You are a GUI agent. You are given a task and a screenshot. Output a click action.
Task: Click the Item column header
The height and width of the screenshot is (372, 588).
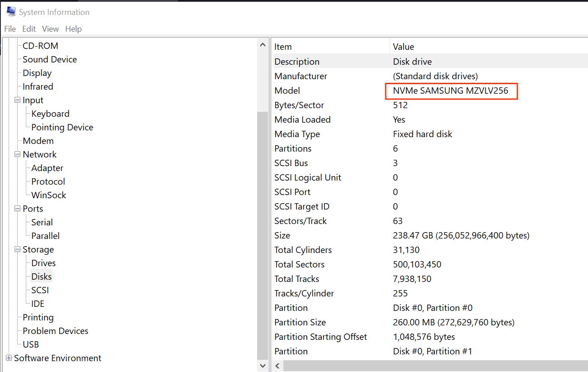[283, 47]
